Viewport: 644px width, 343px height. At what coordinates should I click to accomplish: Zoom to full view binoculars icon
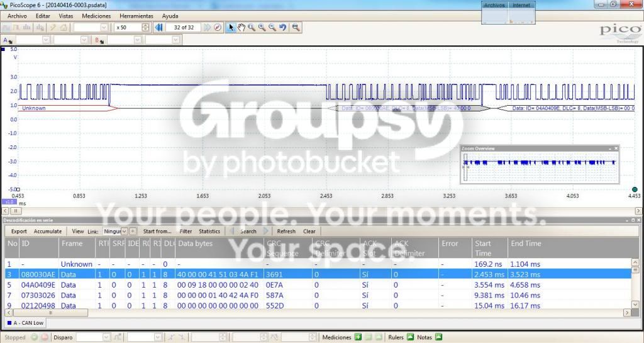pos(296,28)
